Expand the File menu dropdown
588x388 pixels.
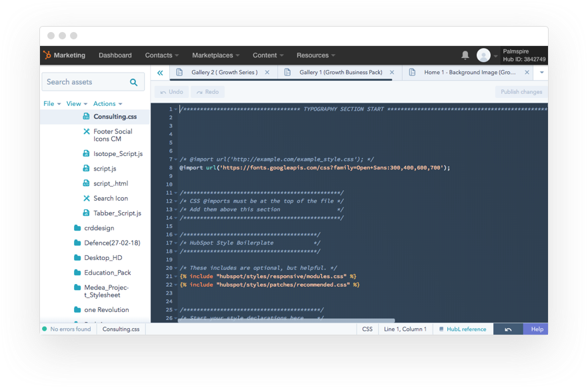click(x=52, y=104)
